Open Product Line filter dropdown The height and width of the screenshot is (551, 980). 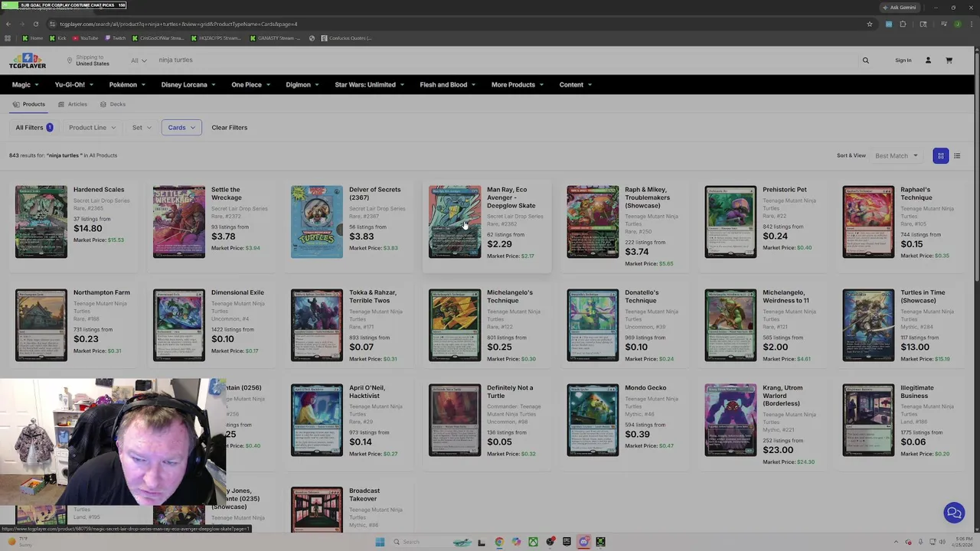click(x=92, y=128)
